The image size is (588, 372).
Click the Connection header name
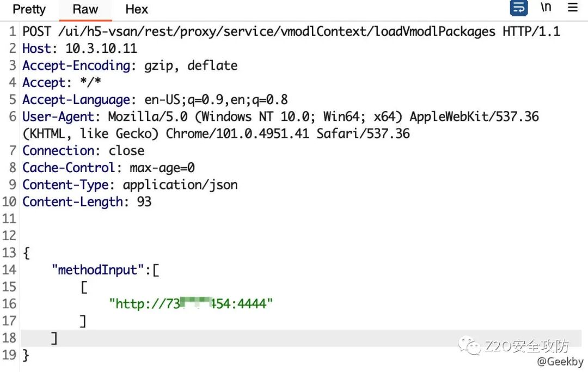[58, 151]
